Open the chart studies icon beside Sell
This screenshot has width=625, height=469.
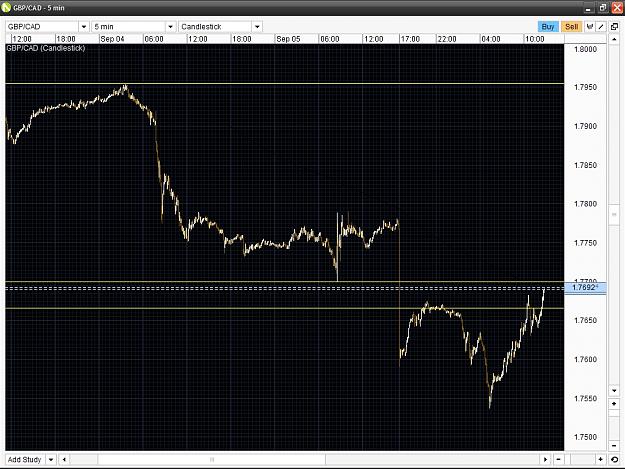click(590, 27)
